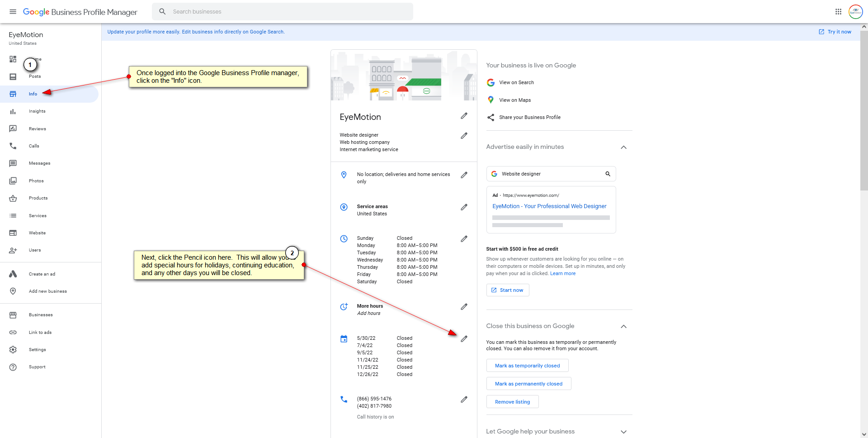Click the Website sidebar icon

point(13,233)
